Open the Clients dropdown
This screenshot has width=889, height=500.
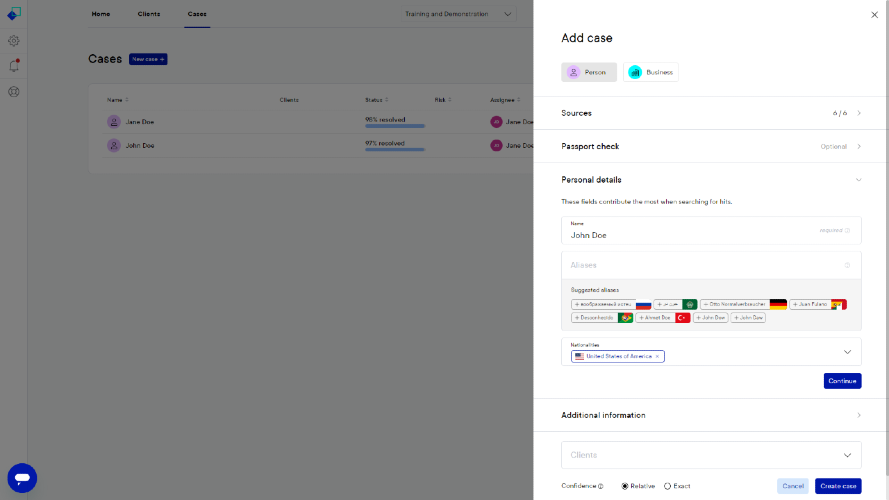711,455
